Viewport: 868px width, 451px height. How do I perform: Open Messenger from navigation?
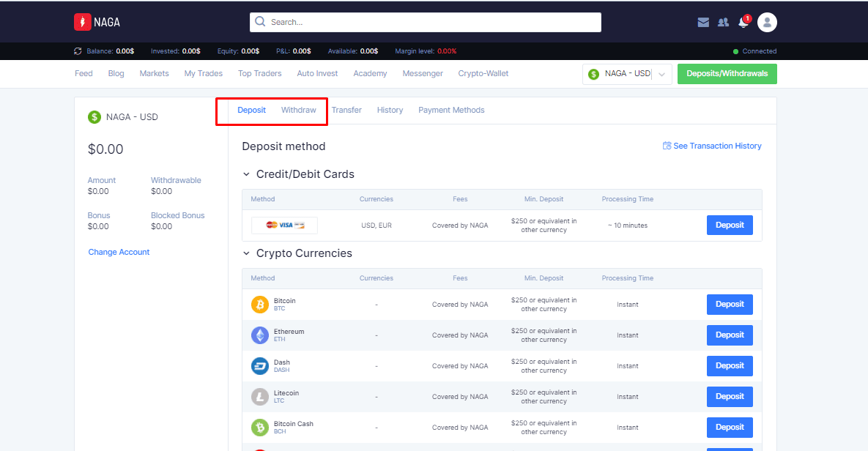click(x=423, y=74)
